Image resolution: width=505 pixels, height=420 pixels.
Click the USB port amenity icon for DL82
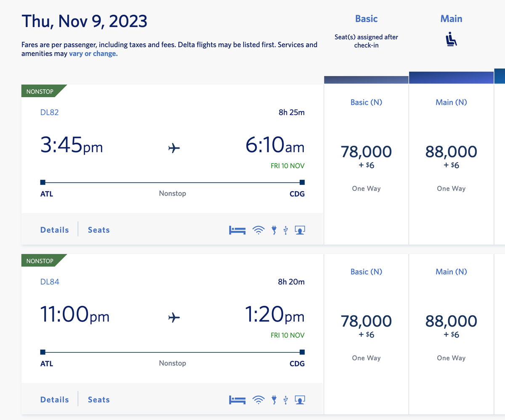(285, 230)
